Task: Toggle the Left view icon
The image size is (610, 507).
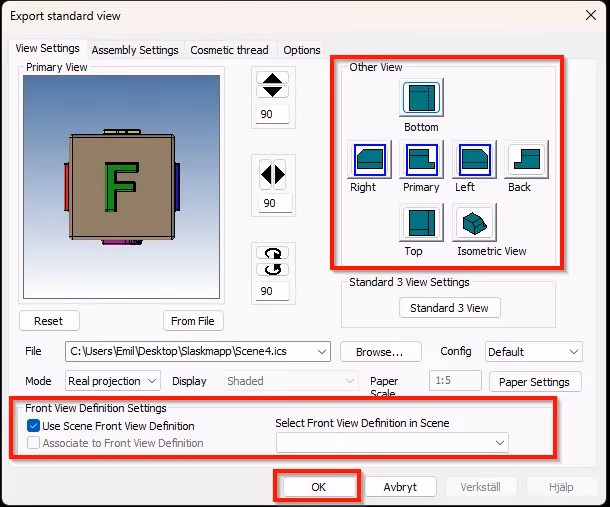Action: tap(474, 160)
